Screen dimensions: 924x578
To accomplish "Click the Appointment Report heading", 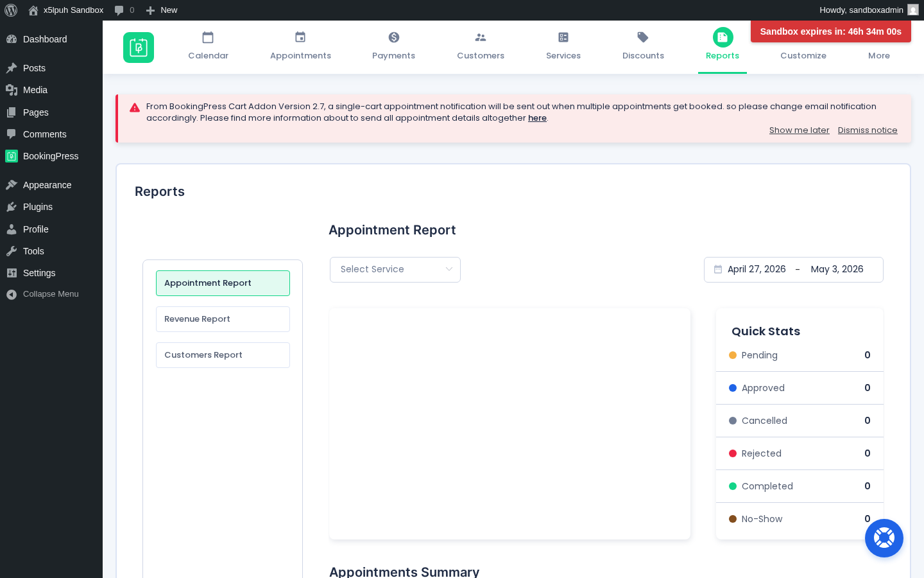I will pyautogui.click(x=392, y=230).
